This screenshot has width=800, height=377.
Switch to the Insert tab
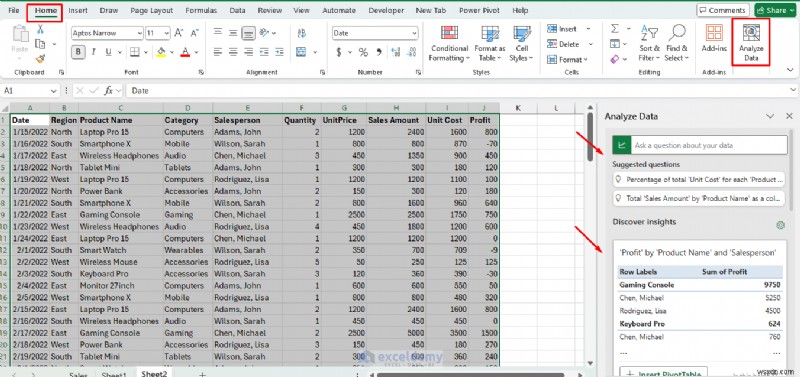pyautogui.click(x=78, y=10)
